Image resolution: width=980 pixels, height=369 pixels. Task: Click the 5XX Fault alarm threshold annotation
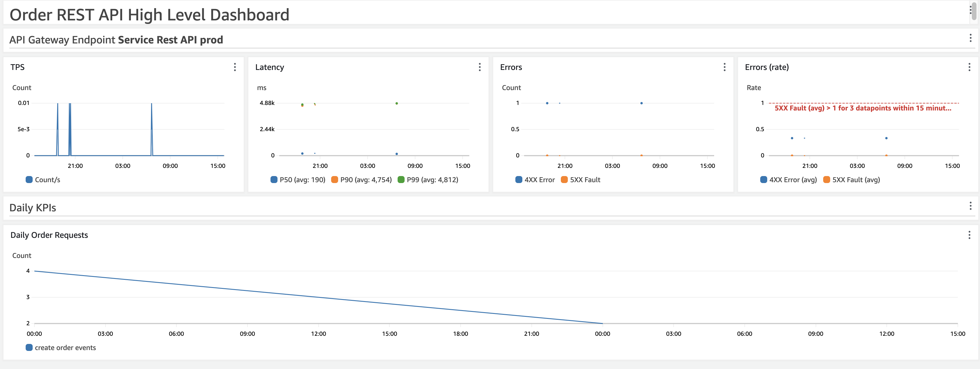point(863,108)
